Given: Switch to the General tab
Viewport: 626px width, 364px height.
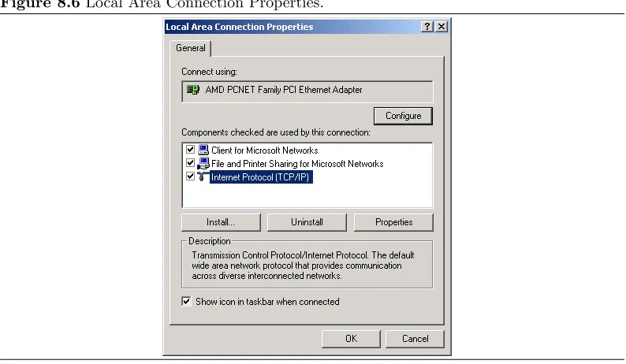Looking at the screenshot, I should coord(191,48).
